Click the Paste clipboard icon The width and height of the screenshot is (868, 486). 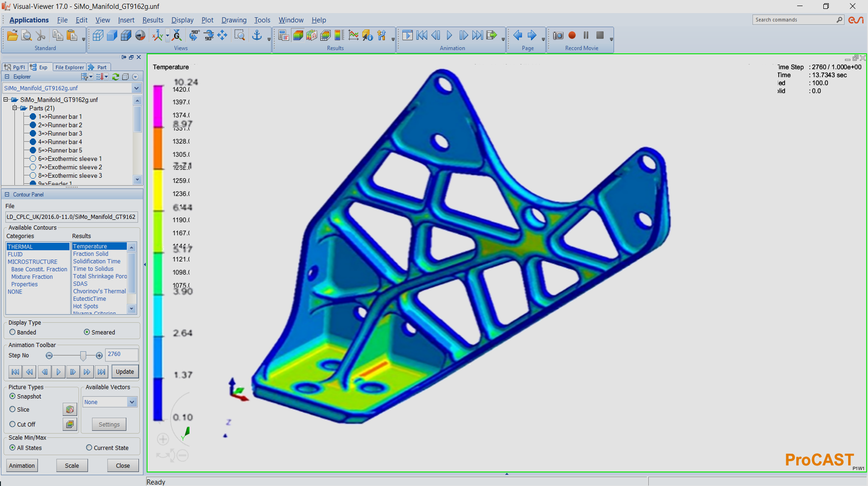click(72, 36)
